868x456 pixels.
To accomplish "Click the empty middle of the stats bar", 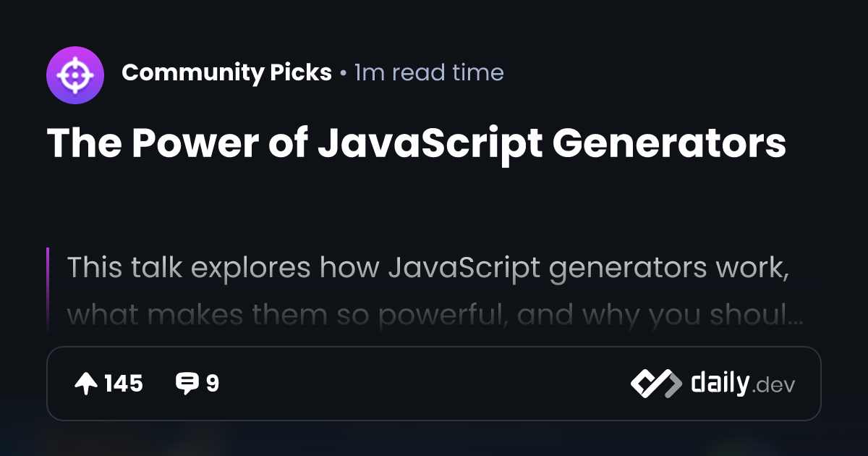I will (425, 384).
